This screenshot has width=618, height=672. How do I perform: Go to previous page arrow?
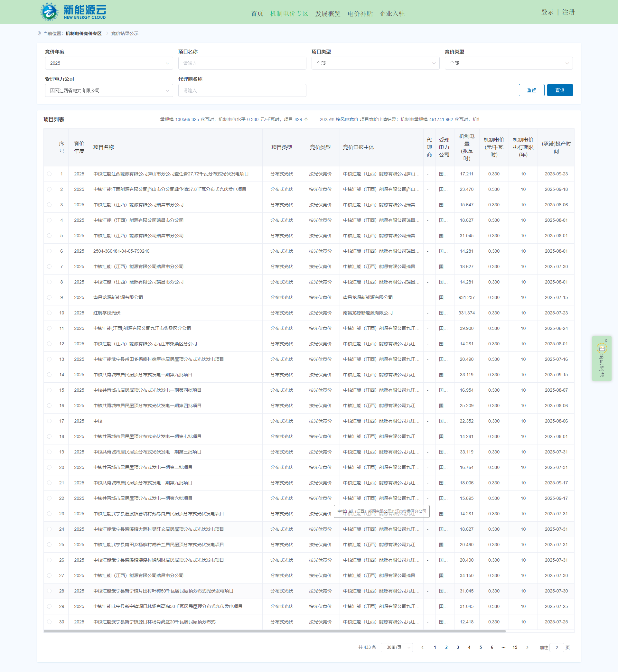(x=423, y=648)
